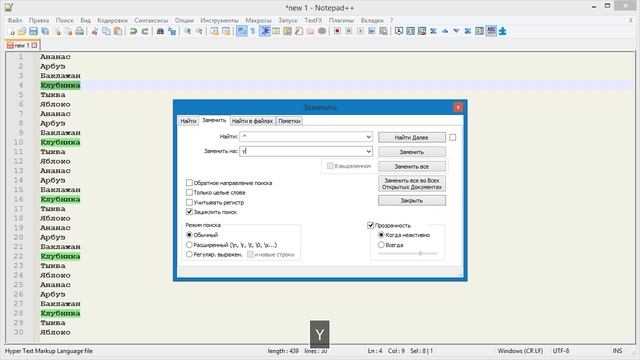Open Find via the binoculars icon
The height and width of the screenshot is (360, 640).
coord(160,31)
